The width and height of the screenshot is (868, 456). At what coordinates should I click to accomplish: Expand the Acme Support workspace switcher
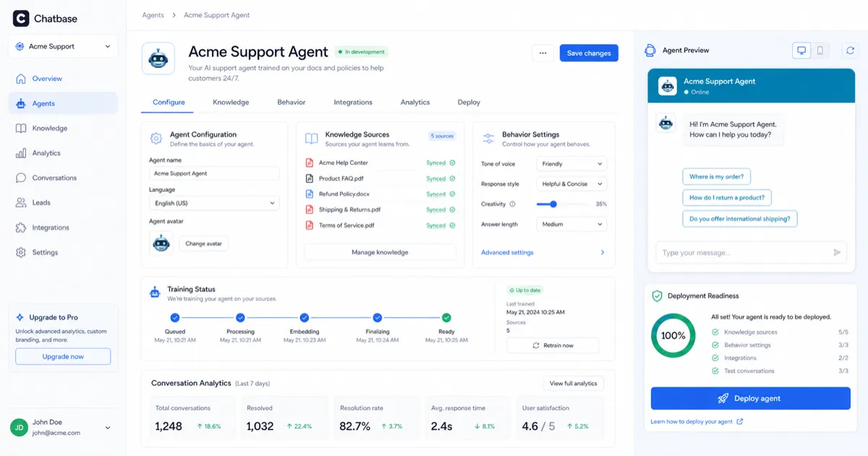tap(62, 46)
